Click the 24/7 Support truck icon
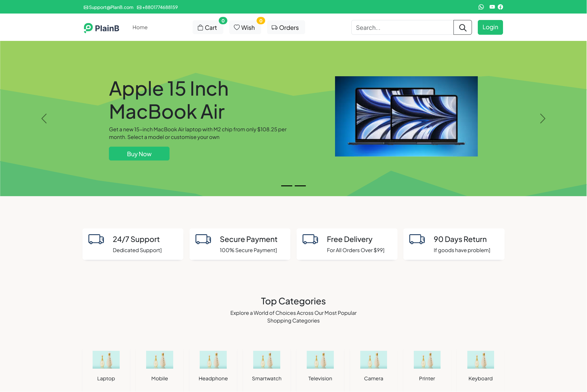 coord(96,239)
